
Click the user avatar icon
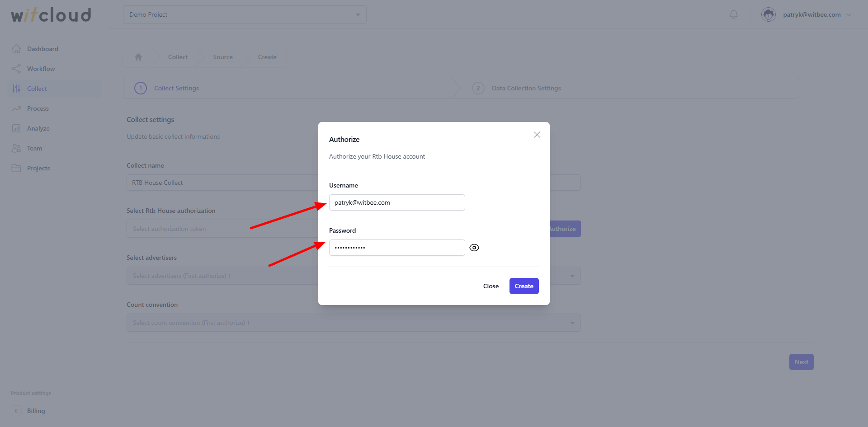pos(769,14)
